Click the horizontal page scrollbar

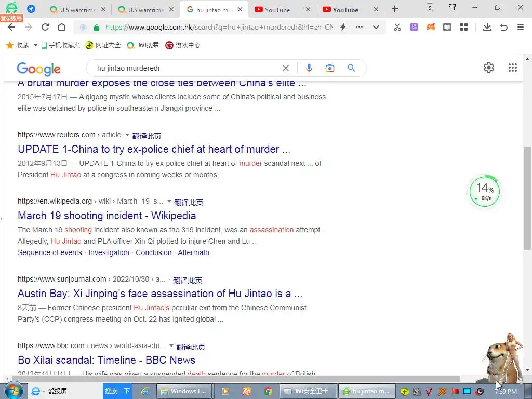(x=236, y=379)
